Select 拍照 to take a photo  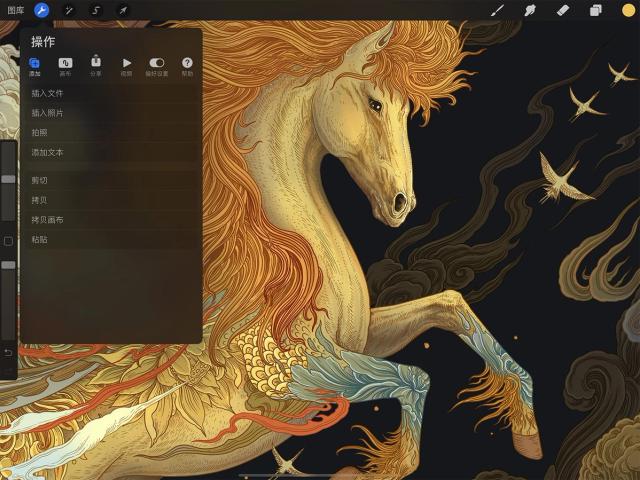coord(111,133)
